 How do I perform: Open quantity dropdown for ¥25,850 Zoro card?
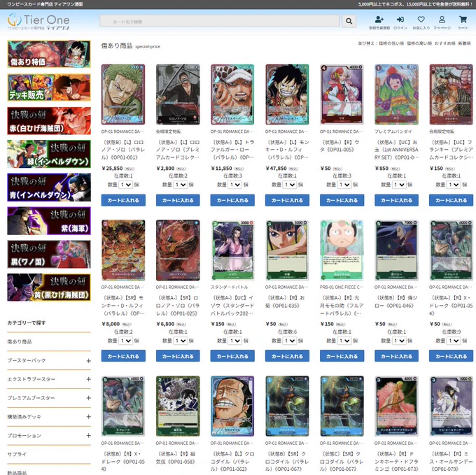(125, 185)
